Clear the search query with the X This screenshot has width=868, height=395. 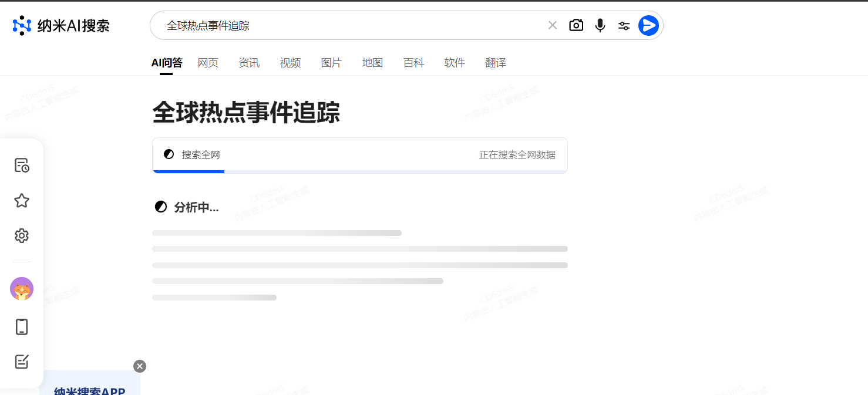(552, 25)
